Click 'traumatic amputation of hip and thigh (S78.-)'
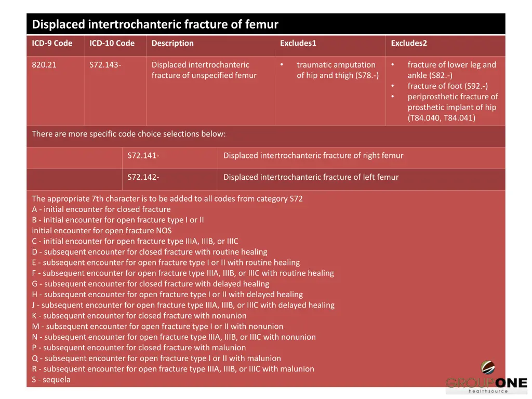532x399 pixels. (x=338, y=70)
